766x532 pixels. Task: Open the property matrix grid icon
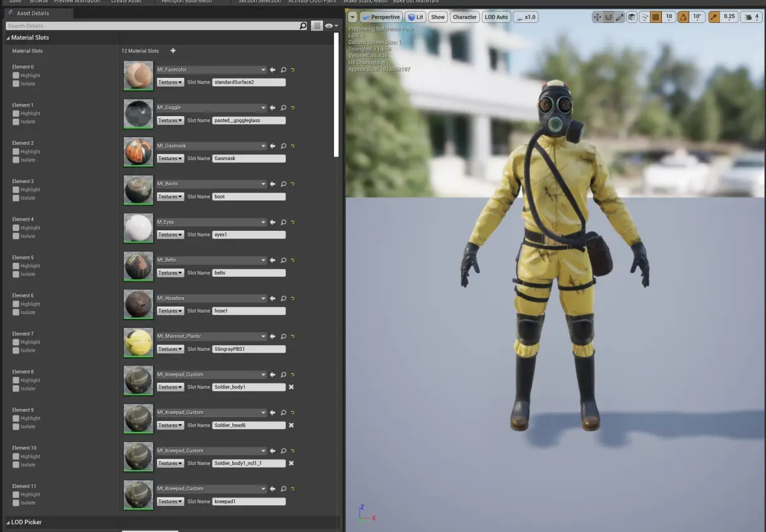(317, 26)
